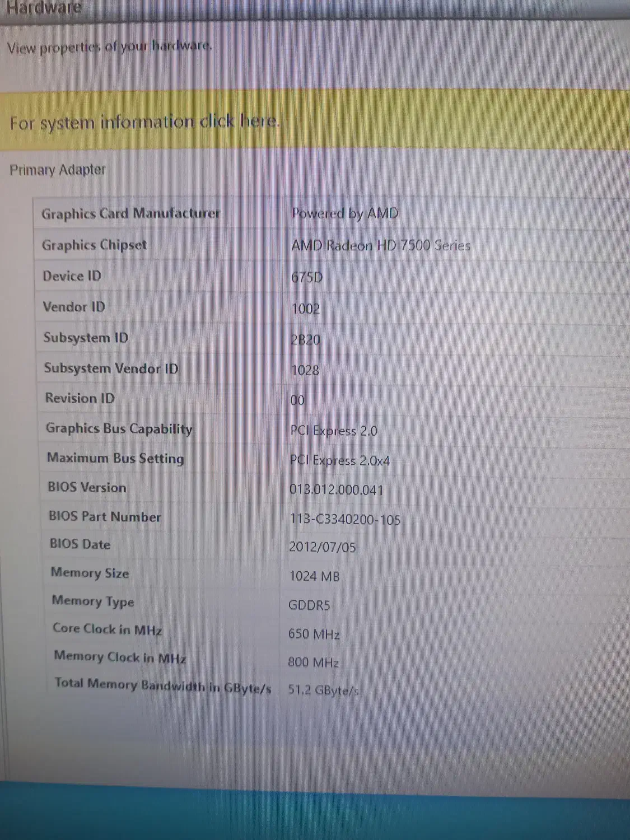Select the 'Graphics Card Manufacturer' row label

(131, 213)
